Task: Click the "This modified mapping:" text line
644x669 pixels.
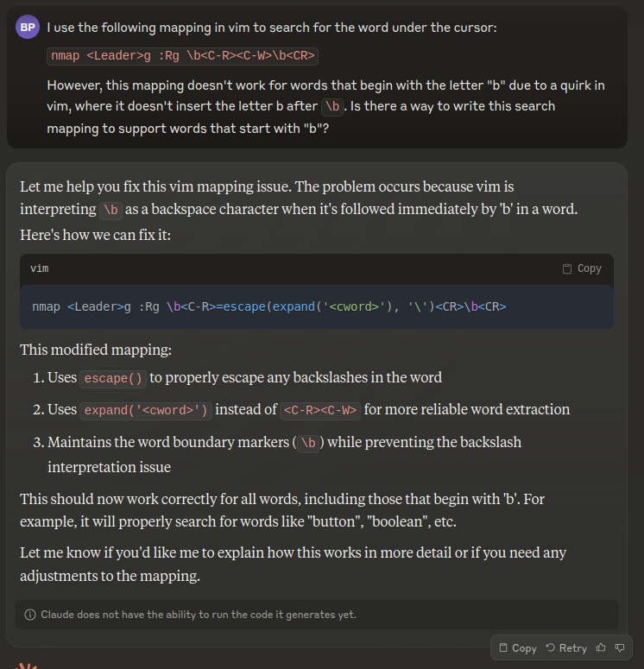Action: tap(95, 350)
